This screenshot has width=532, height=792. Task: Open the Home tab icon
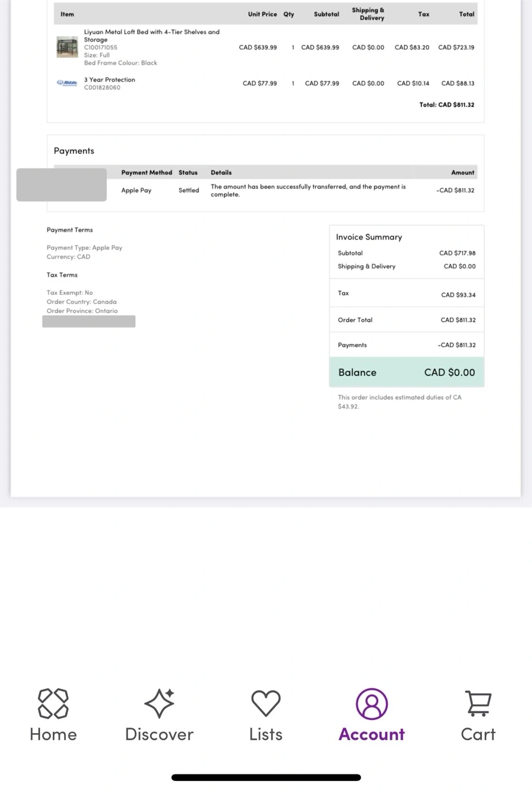pos(53,703)
